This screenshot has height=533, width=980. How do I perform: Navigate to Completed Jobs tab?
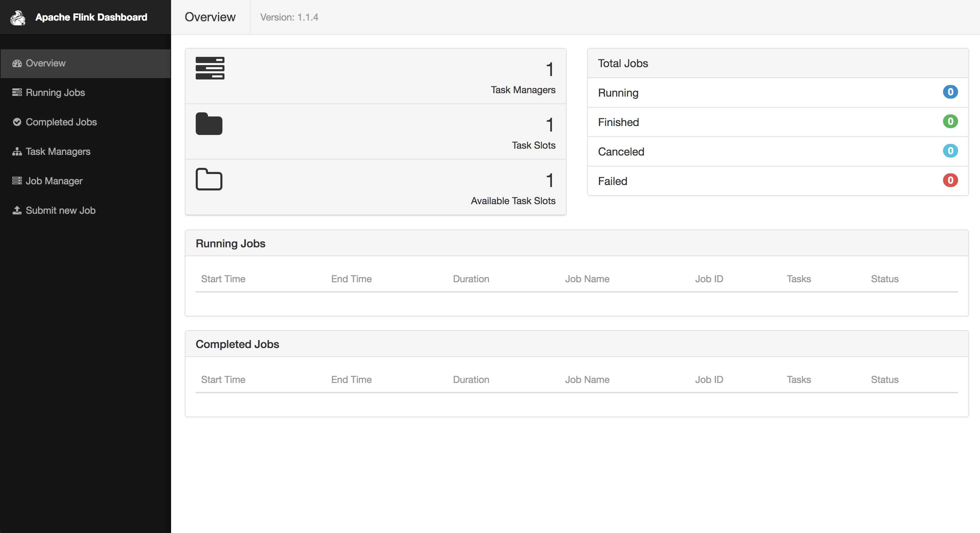(61, 122)
